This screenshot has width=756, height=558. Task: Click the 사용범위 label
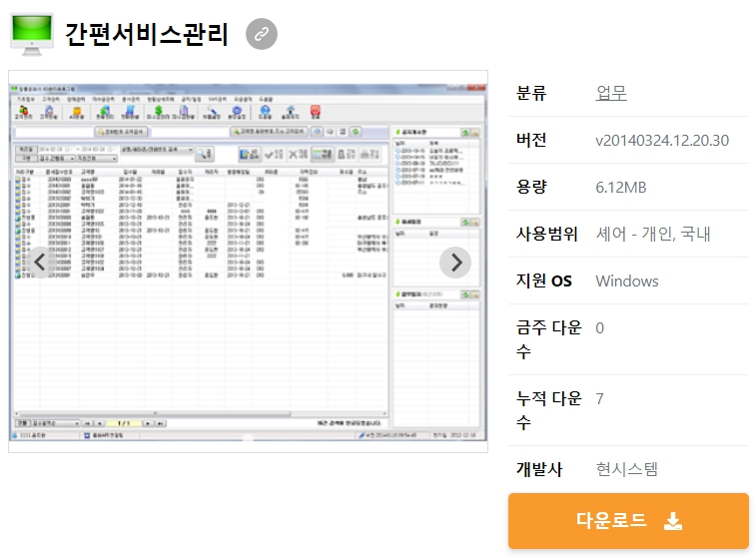tap(546, 235)
